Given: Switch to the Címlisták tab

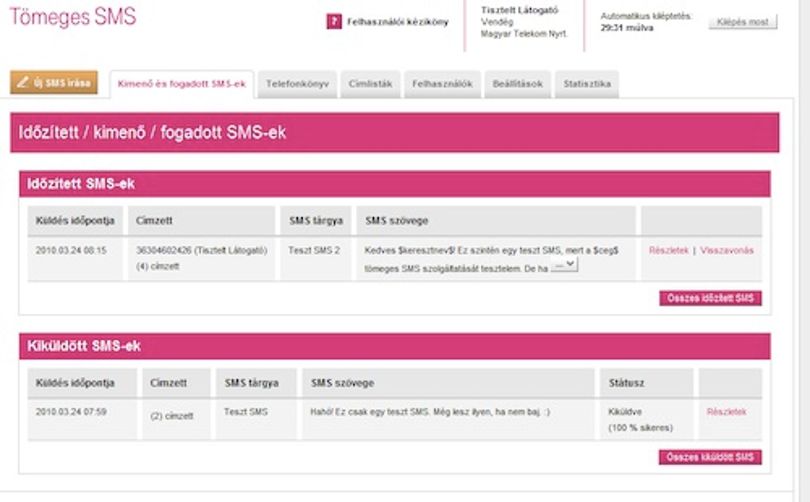Looking at the screenshot, I should (370, 84).
